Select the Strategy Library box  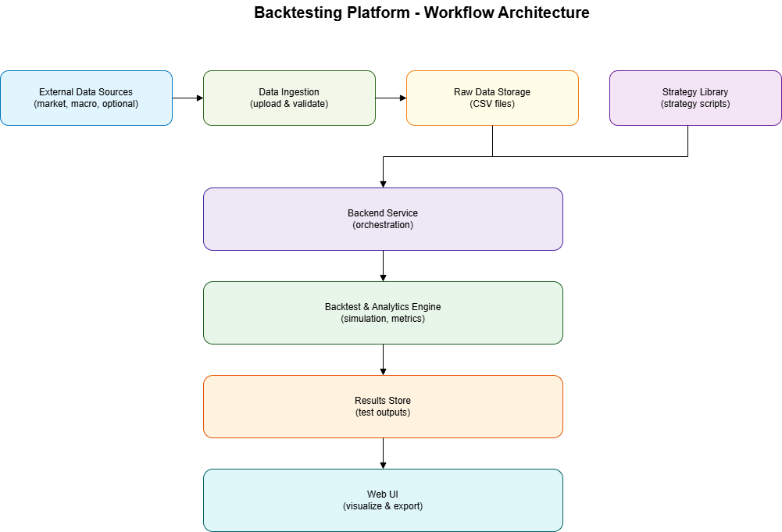[695, 98]
